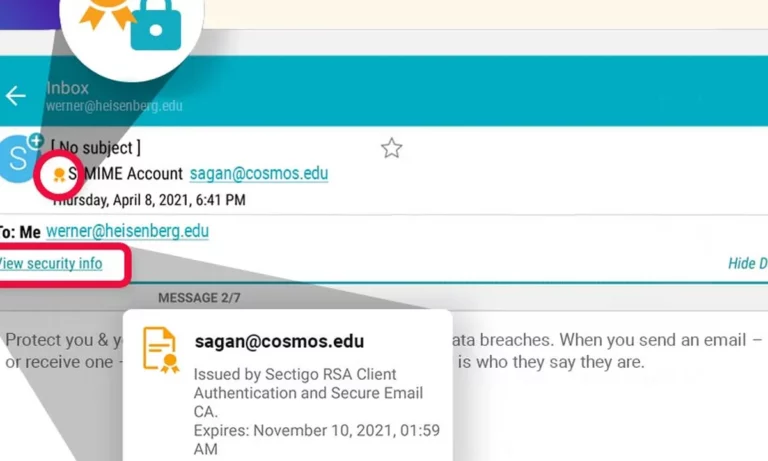The width and height of the screenshot is (768, 461).
Task: Collapse details with Hide Details
Action: tap(747, 263)
